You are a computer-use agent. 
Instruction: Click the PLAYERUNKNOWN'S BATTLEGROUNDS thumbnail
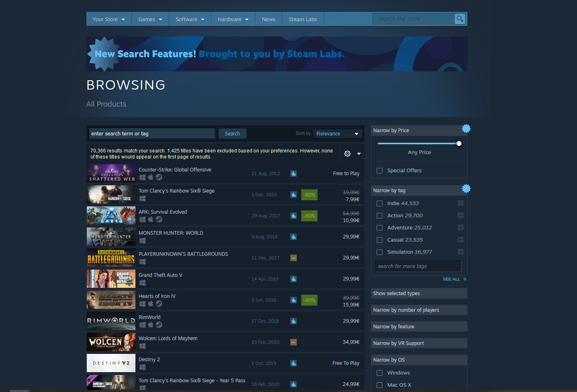point(111,258)
